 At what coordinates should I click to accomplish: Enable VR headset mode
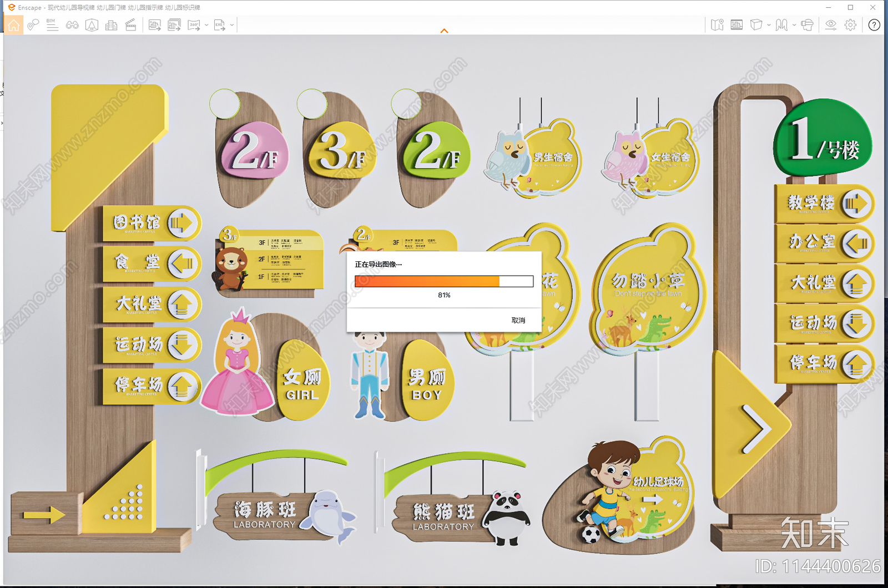click(x=808, y=25)
